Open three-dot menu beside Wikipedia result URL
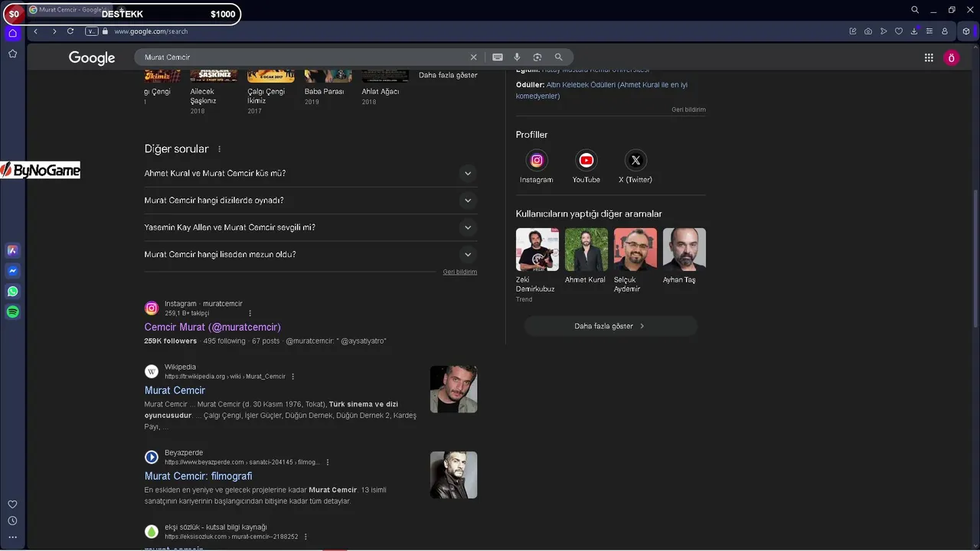Image resolution: width=980 pixels, height=551 pixels. [x=292, y=377]
